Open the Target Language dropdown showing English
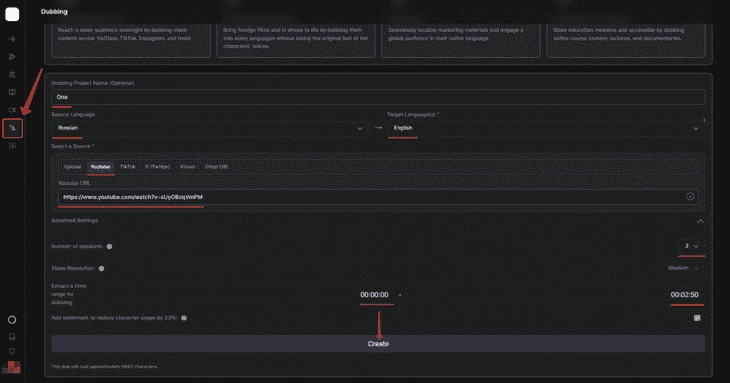The image size is (730, 383). (x=545, y=128)
